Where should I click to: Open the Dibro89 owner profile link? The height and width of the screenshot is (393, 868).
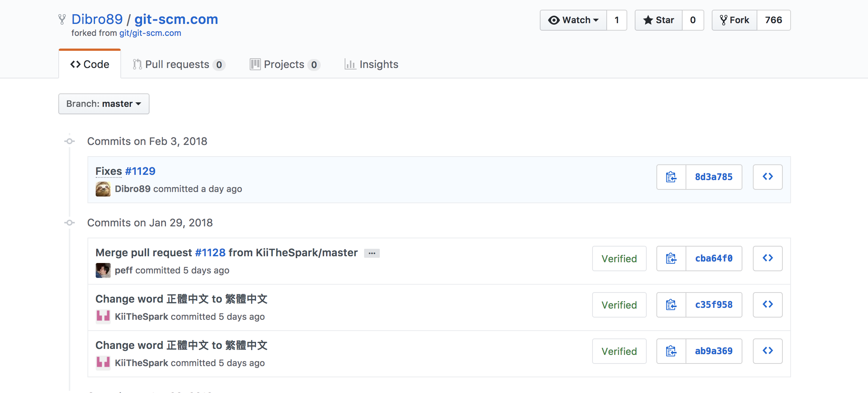point(97,19)
